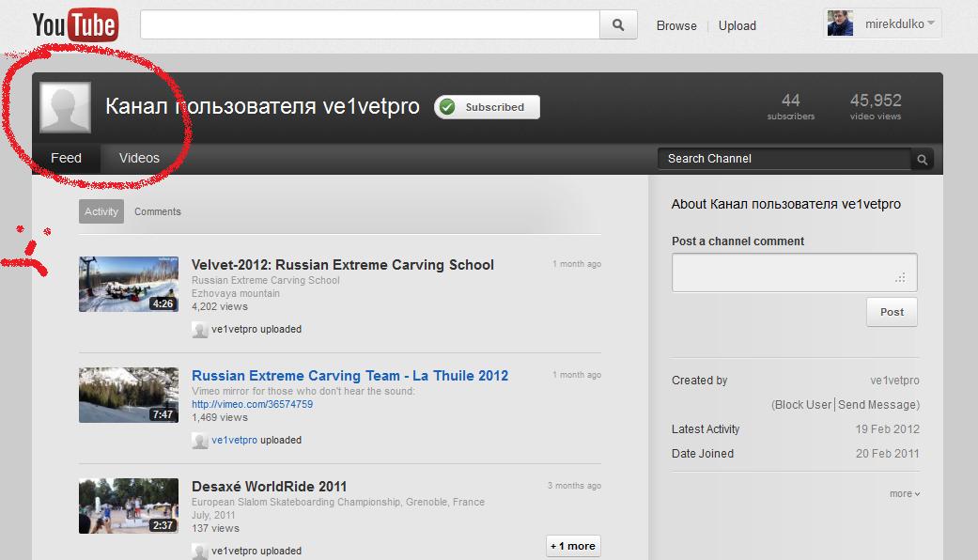This screenshot has width=978, height=560.
Task: Click the channel comment text box
Action: [x=794, y=272]
